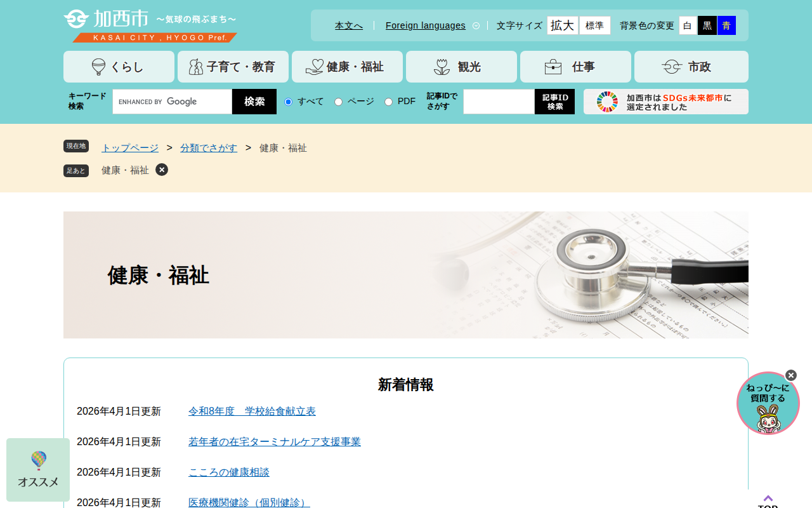Open 医療機関健診（個別健診） link

click(249, 502)
